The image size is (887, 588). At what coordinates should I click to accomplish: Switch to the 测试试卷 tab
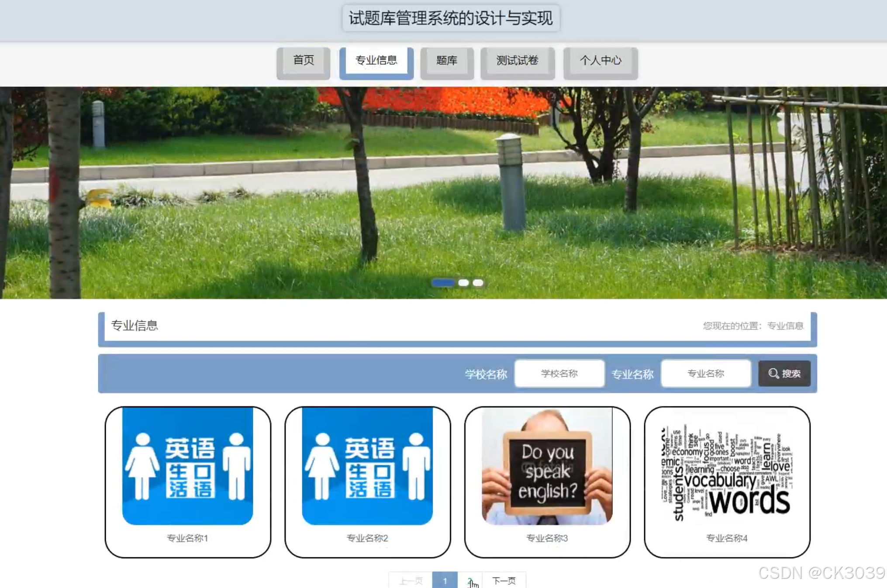[517, 61]
